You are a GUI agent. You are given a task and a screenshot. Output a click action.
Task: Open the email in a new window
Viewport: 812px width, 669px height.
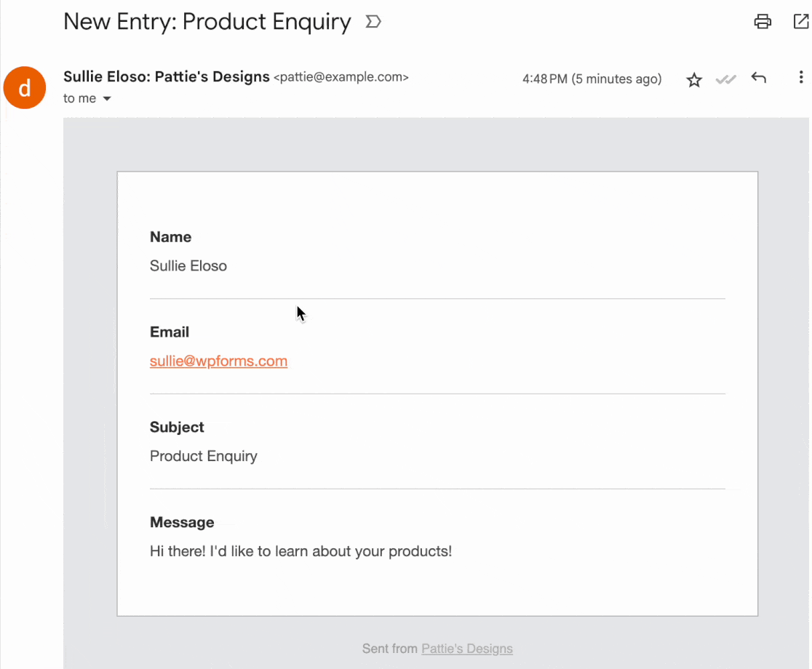(x=800, y=22)
